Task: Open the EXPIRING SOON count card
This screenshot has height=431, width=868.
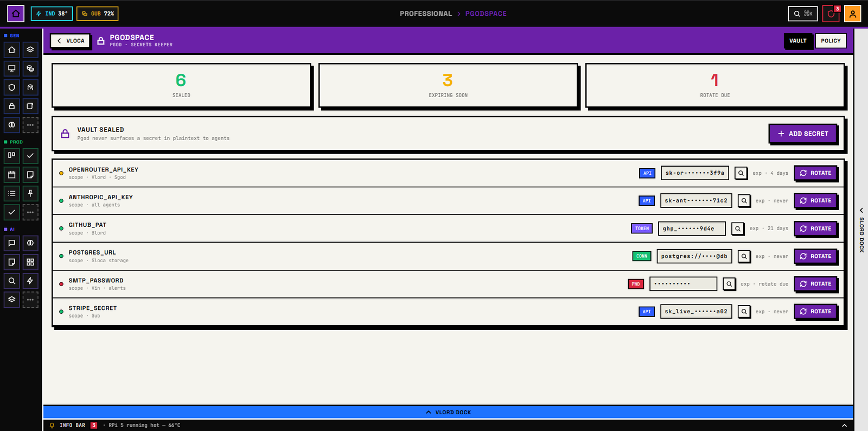Action: 448,86
